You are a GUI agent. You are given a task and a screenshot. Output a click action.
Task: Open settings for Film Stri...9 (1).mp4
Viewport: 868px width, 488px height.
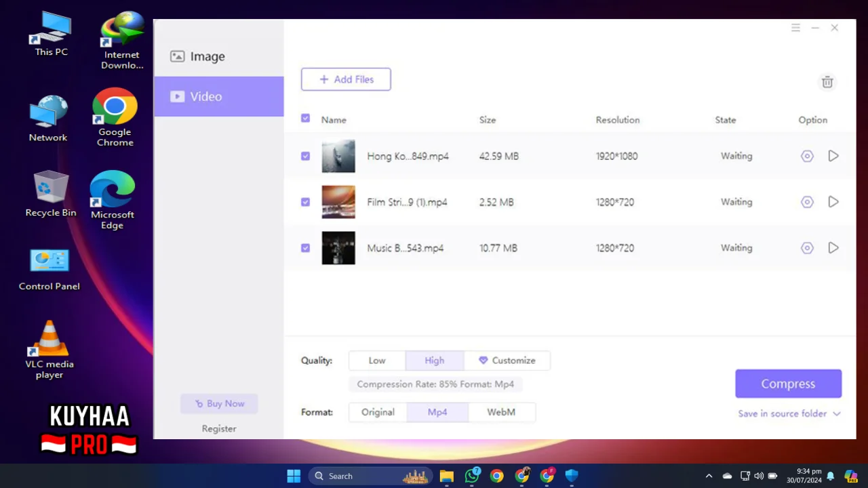(x=807, y=202)
